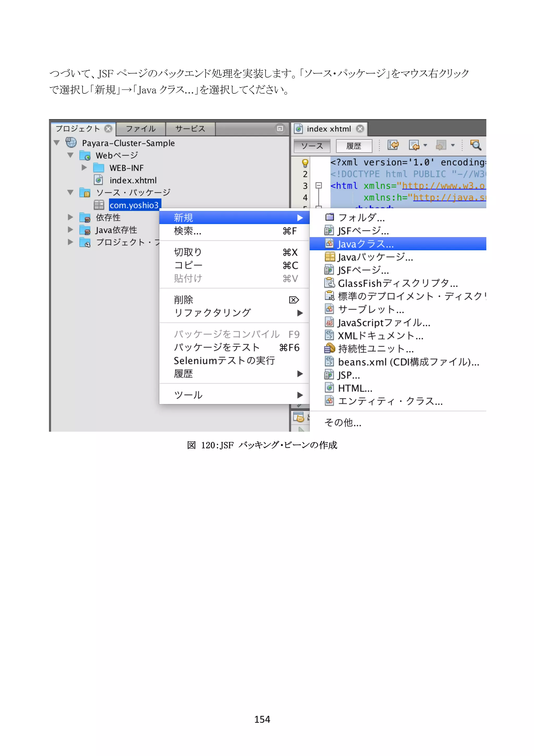
Task: Select the プロジェクト tab
Action: coord(78,129)
